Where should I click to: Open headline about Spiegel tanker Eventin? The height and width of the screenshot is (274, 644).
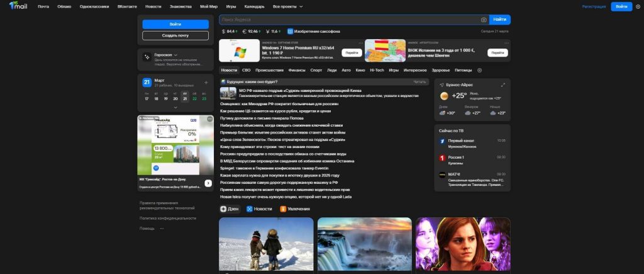coord(274,168)
